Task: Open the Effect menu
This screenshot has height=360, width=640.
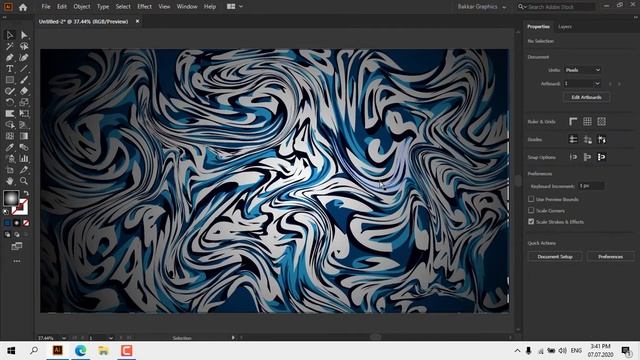Action: (x=144, y=7)
